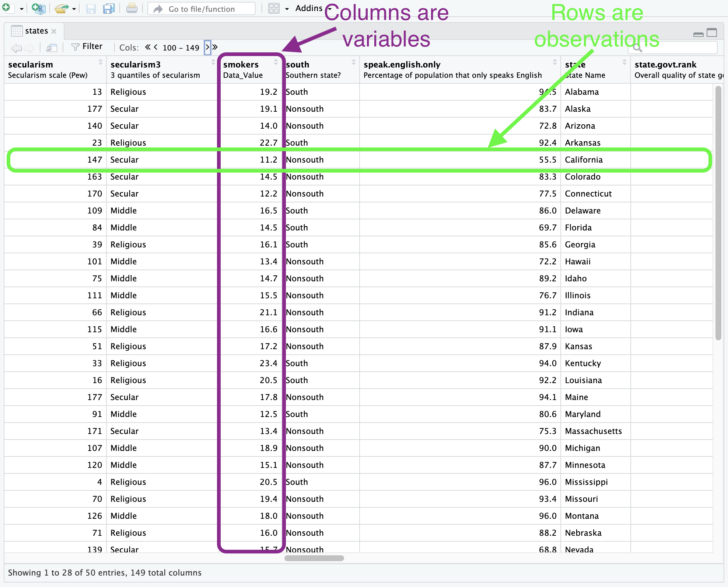Open the new file dropdown arrow
728x587 pixels.
pos(21,9)
